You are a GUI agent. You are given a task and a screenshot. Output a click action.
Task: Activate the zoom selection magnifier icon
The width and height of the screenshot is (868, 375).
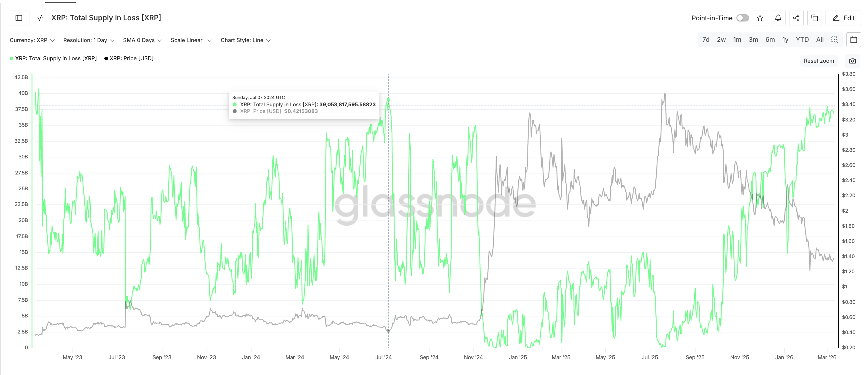(835, 40)
